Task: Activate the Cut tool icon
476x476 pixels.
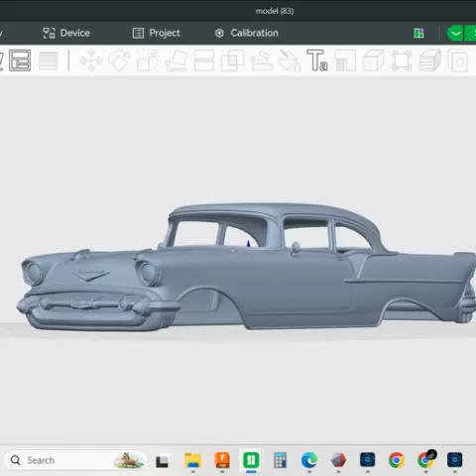Action: (x=204, y=60)
